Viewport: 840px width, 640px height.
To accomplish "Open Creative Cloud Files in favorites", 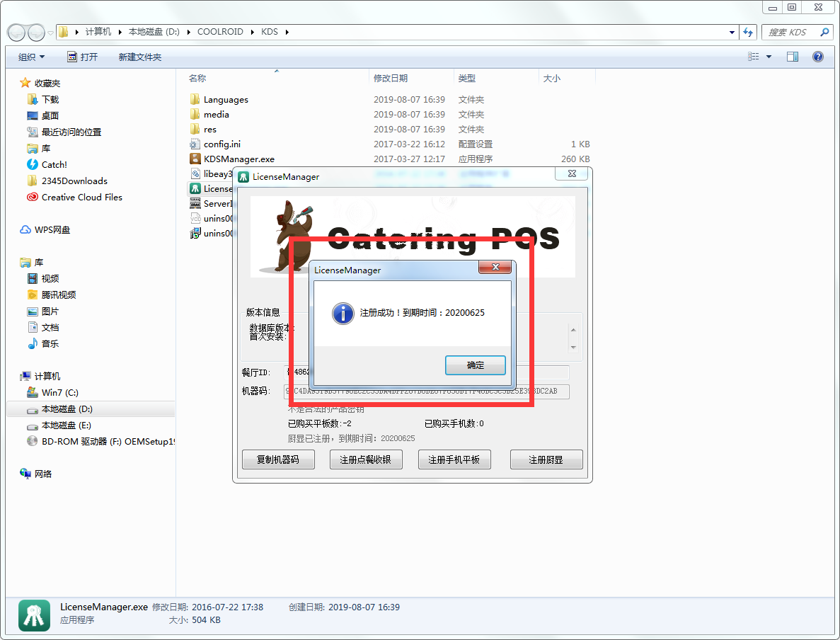I will tap(82, 198).
